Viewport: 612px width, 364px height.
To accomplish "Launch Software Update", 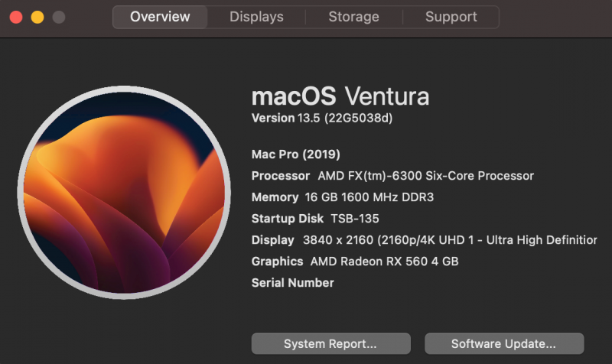I will (503, 343).
